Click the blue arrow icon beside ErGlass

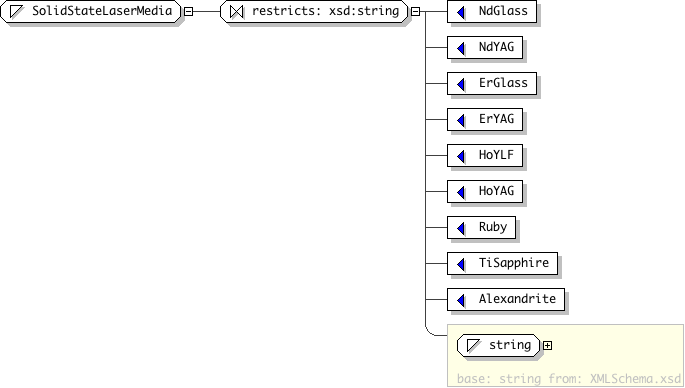[460, 84]
